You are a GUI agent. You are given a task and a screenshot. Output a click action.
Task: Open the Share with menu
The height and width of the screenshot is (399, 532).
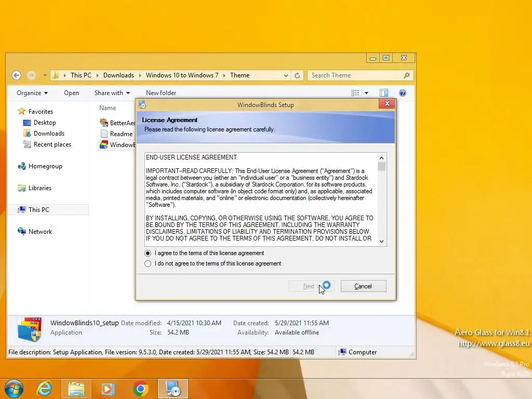coord(112,93)
